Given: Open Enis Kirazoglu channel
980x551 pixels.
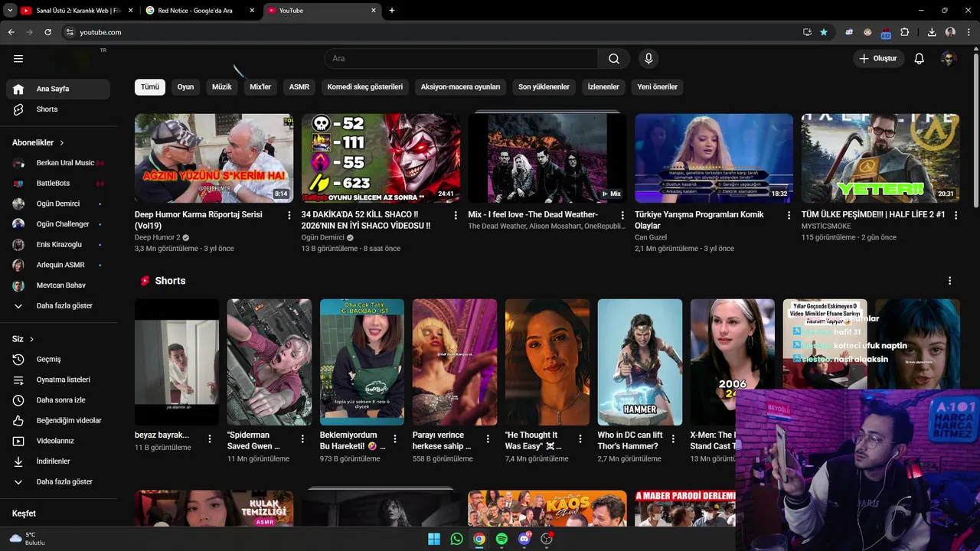Looking at the screenshot, I should click(58, 244).
